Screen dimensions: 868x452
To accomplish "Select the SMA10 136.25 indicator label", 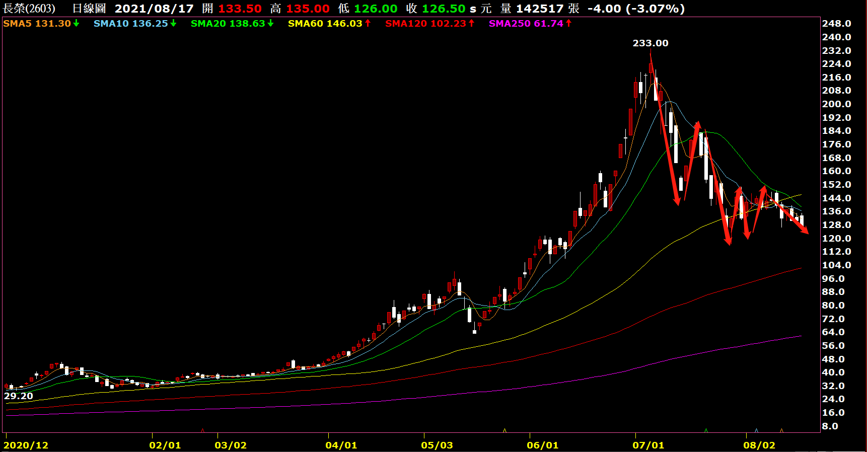I will (x=130, y=23).
